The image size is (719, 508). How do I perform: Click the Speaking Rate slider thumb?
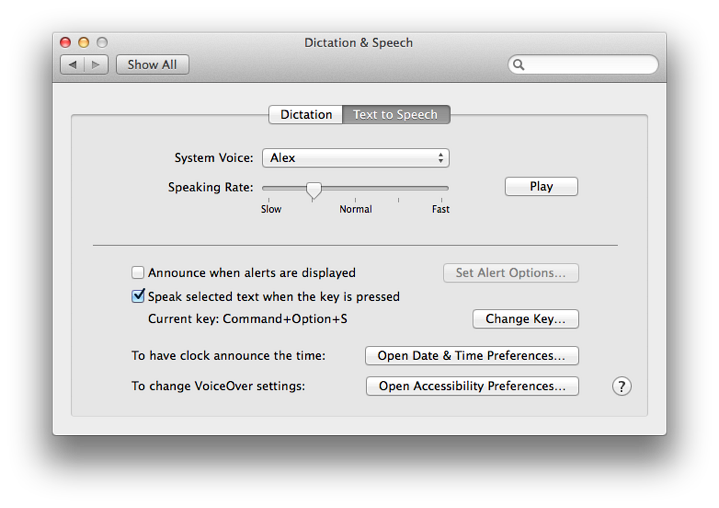[314, 190]
